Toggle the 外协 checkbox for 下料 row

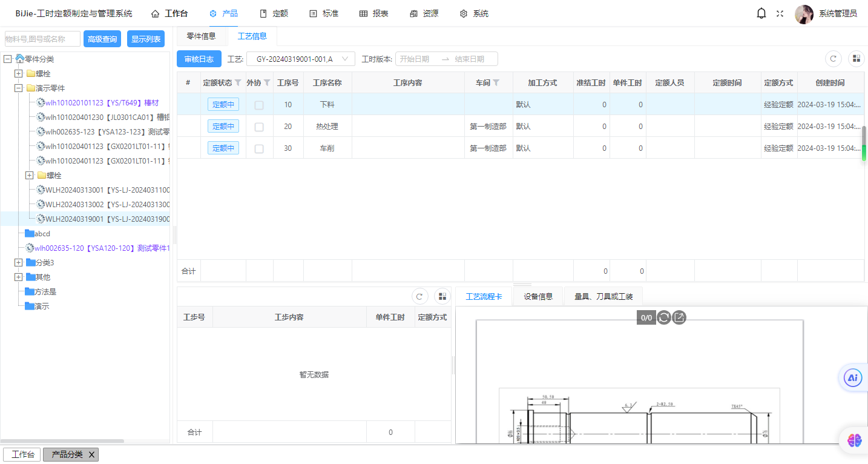259,105
